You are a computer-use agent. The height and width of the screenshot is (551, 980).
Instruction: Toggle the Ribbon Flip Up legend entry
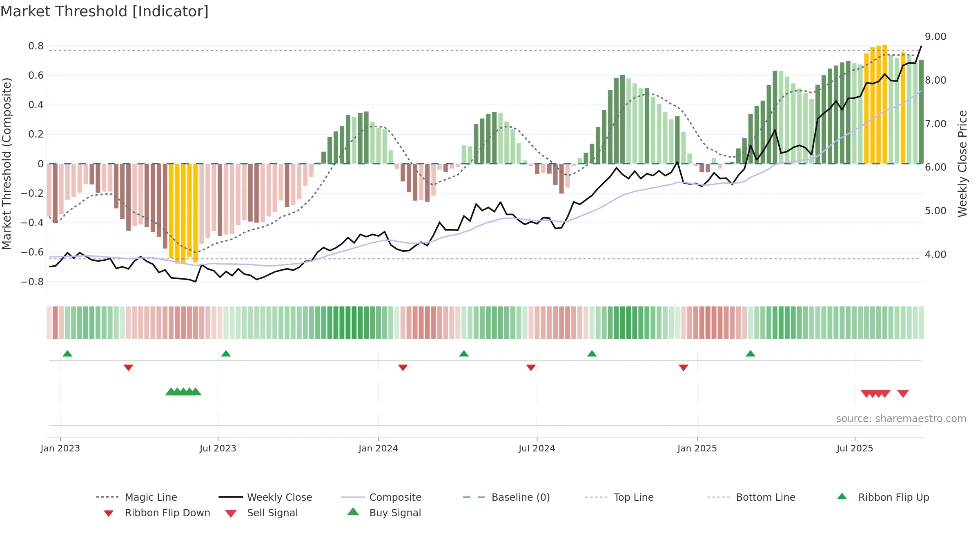883,497
